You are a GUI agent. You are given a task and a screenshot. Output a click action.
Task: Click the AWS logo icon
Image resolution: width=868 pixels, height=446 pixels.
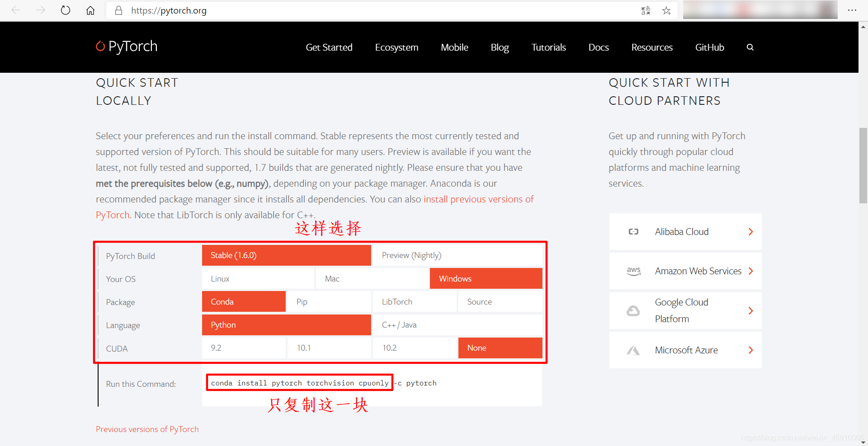point(634,271)
